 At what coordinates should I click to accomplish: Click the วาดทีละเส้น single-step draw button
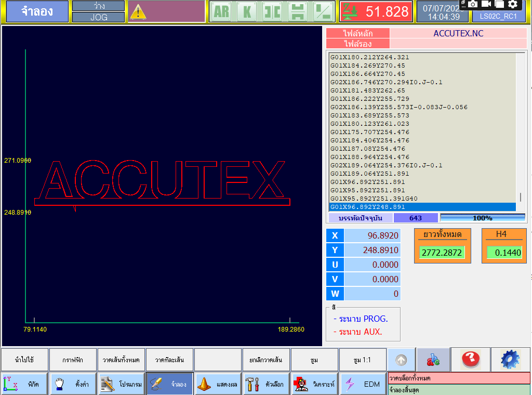[x=169, y=360]
